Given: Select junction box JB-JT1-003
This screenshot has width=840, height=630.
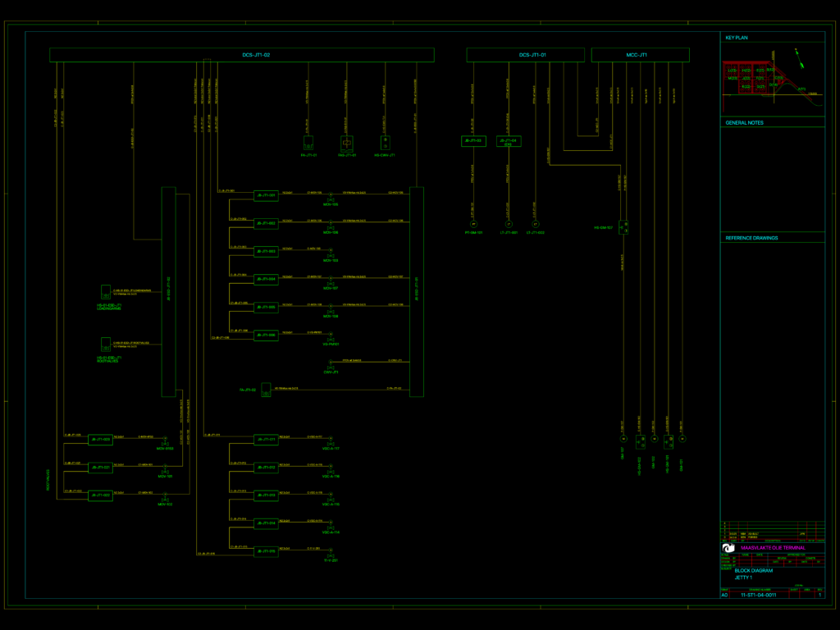Looking at the screenshot, I should pyautogui.click(x=266, y=251).
